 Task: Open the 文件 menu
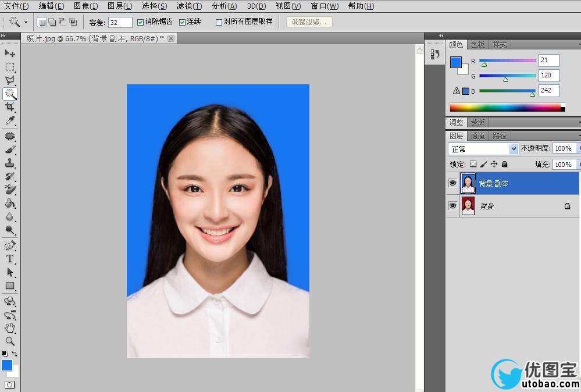pos(16,6)
